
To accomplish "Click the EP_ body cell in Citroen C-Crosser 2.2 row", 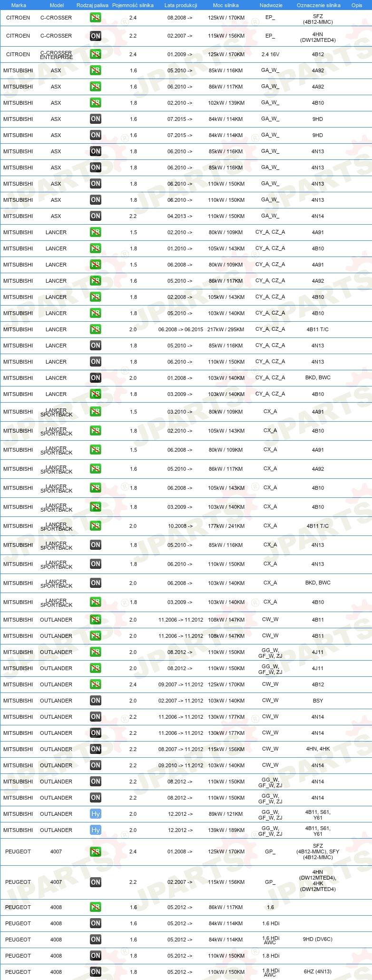I will click(270, 36).
